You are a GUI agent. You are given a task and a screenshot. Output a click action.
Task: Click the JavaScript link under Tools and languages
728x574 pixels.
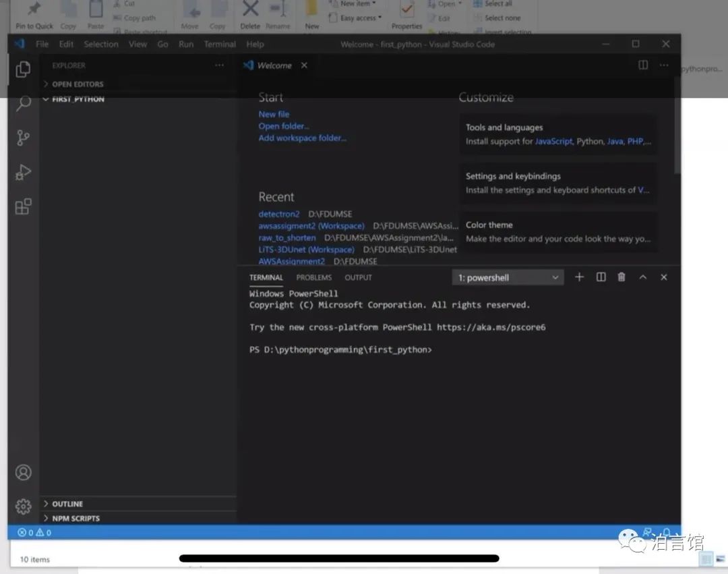coord(553,141)
